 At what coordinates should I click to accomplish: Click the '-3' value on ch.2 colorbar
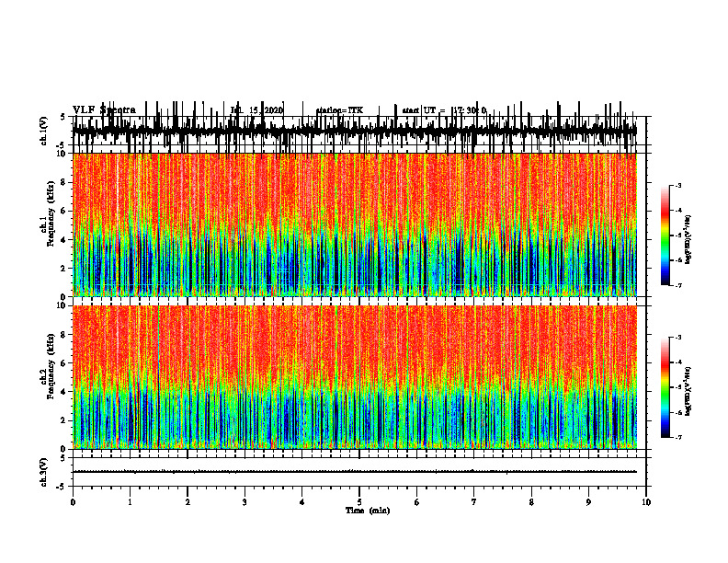[678, 338]
